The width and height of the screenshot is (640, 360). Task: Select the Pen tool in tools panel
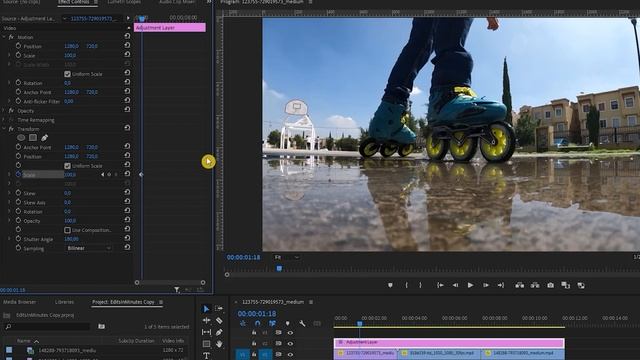[219, 332]
